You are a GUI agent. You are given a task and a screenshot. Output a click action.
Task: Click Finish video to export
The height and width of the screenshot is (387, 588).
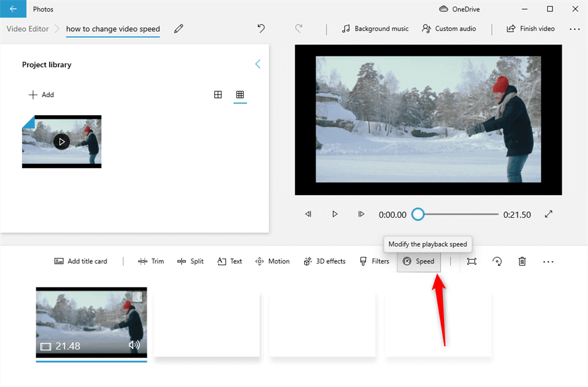[x=530, y=29]
